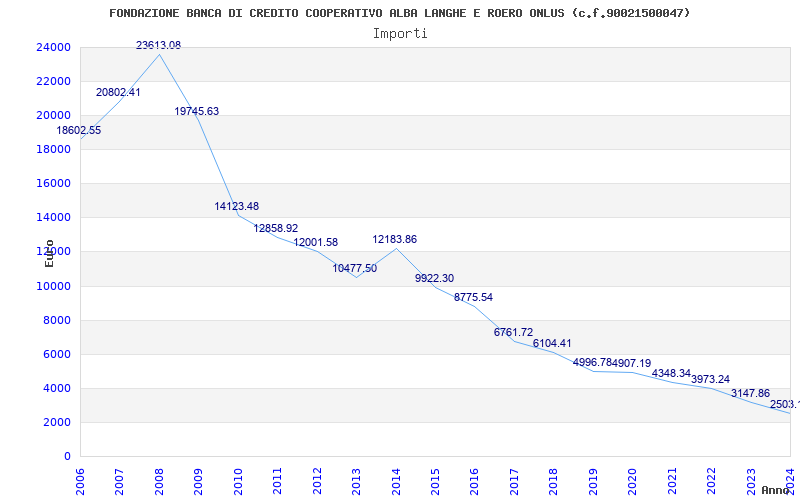Select data label 4348.34
800x500 pixels.
671,373
